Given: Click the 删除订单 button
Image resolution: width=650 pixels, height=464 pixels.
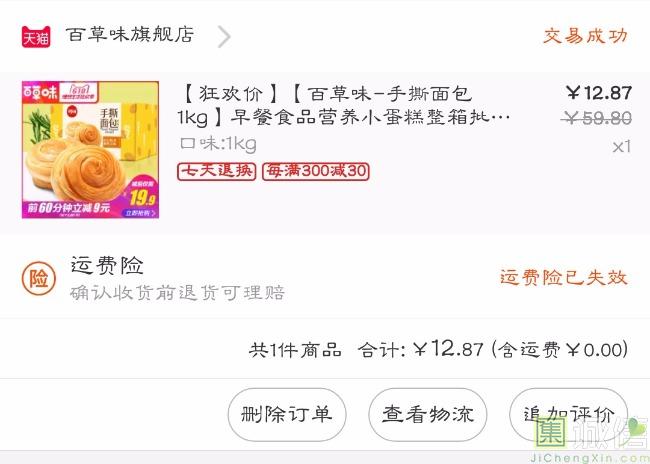Looking at the screenshot, I should [x=287, y=415].
